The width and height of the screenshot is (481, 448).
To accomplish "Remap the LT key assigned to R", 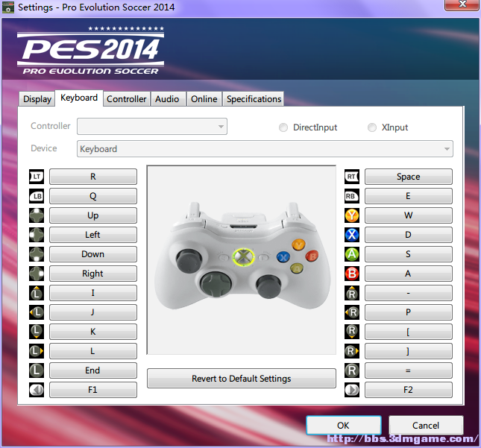I will pos(93,177).
